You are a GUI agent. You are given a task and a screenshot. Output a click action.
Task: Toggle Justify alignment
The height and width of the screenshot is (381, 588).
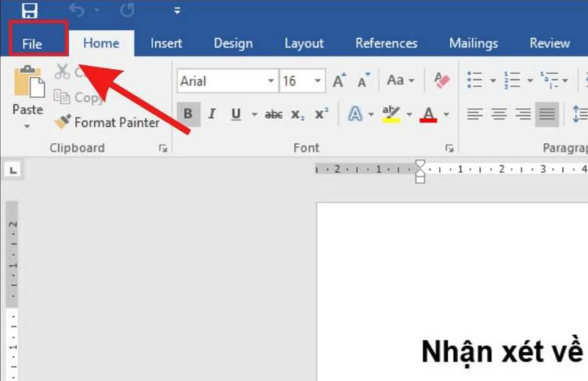coord(547,115)
